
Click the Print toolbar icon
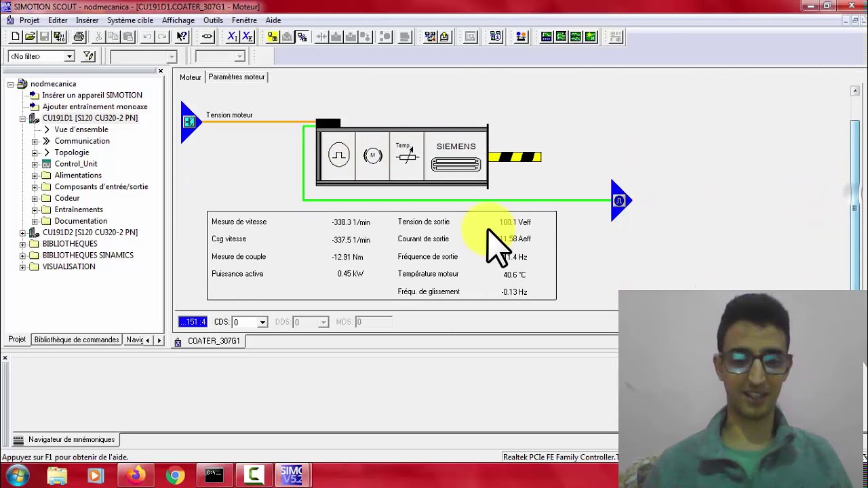[x=79, y=37]
